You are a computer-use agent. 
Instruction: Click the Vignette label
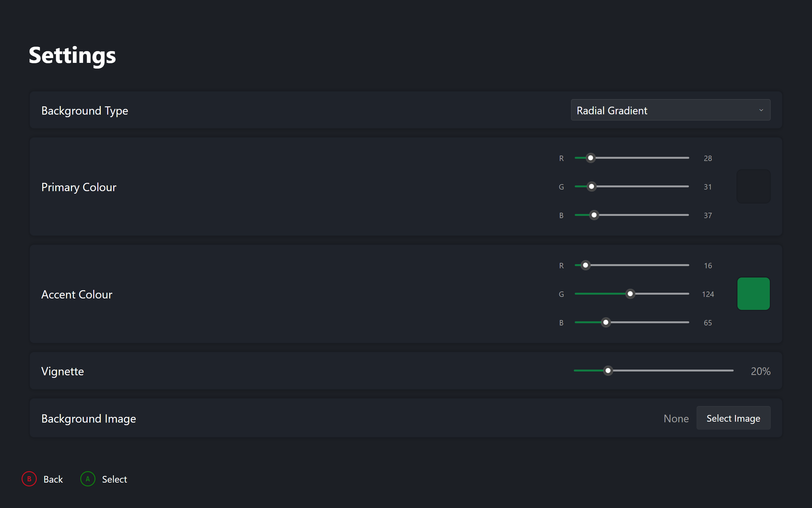(62, 371)
